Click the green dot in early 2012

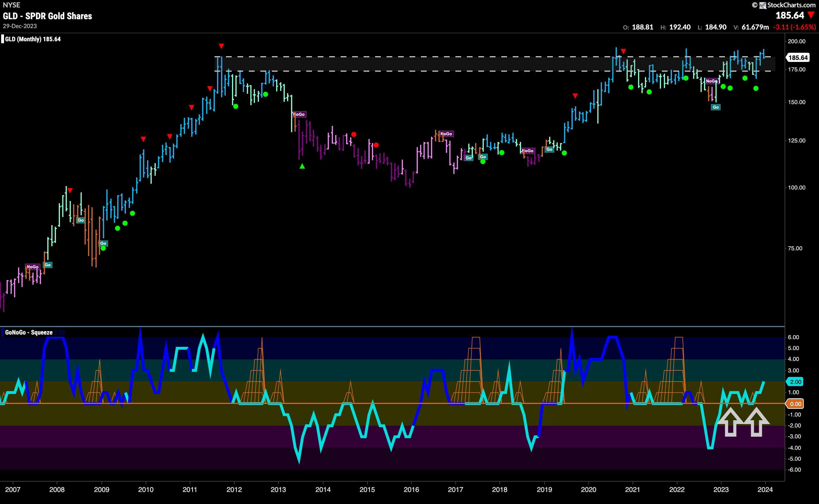(236, 106)
